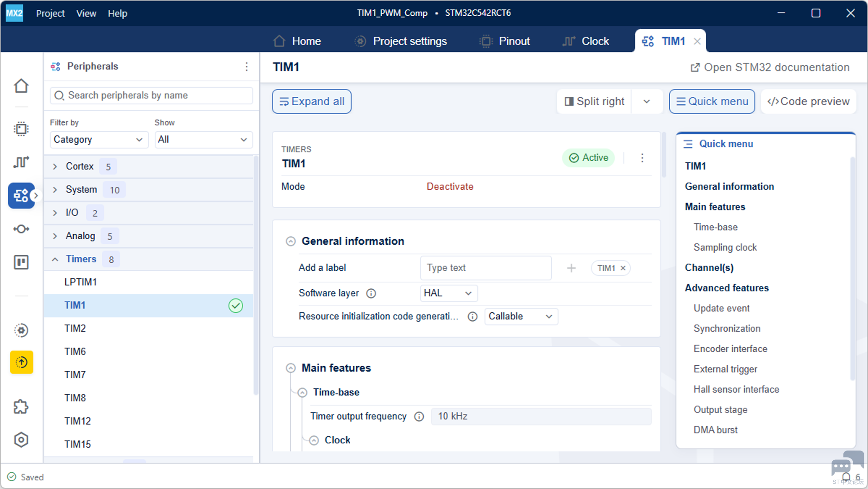Collapse the Timers category

point(55,259)
